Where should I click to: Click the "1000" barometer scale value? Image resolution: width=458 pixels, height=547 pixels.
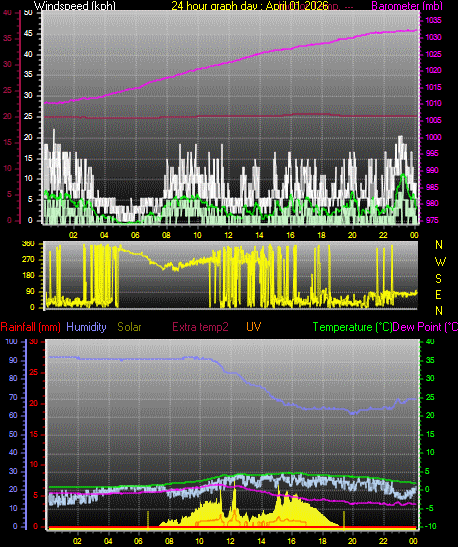tap(433, 137)
